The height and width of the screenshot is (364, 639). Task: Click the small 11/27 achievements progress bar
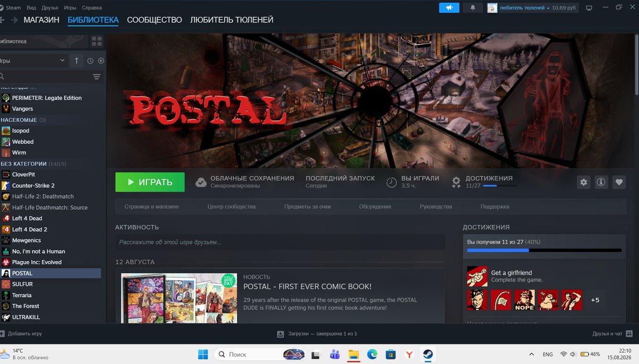click(499, 186)
